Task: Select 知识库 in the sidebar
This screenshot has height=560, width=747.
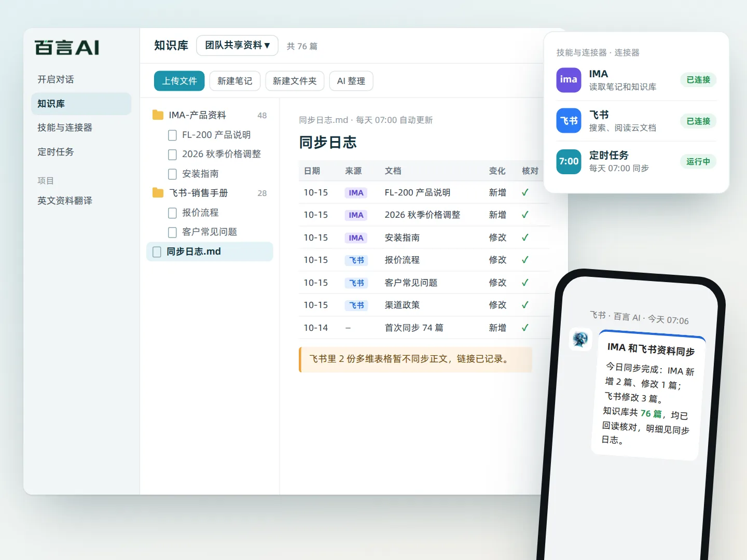Action: point(81,104)
